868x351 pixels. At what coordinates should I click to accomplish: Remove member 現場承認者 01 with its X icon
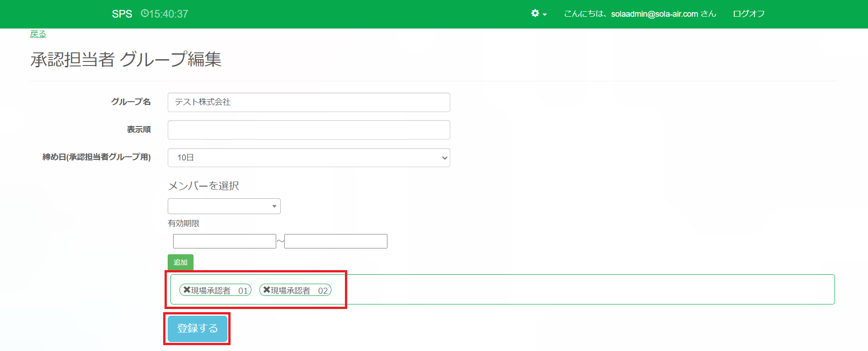coord(187,290)
